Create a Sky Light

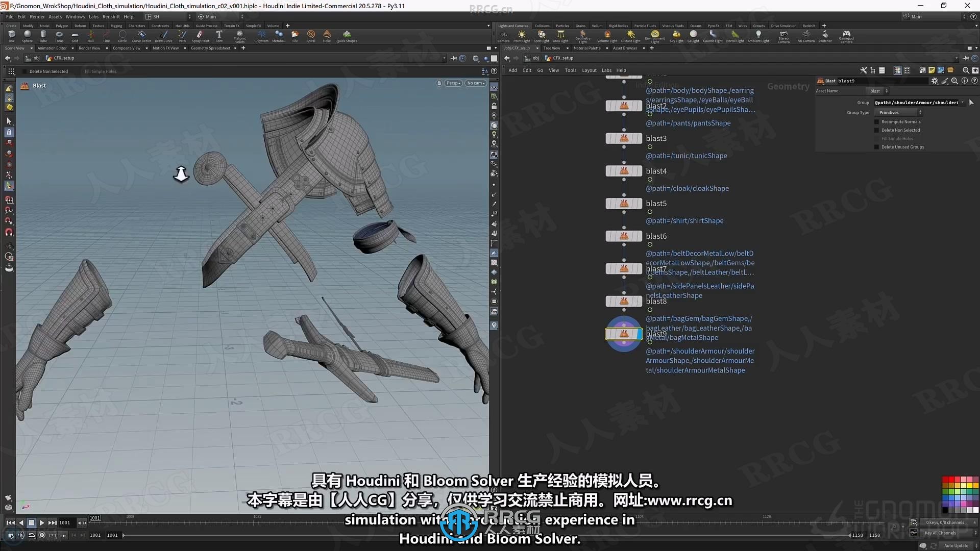[x=676, y=36]
